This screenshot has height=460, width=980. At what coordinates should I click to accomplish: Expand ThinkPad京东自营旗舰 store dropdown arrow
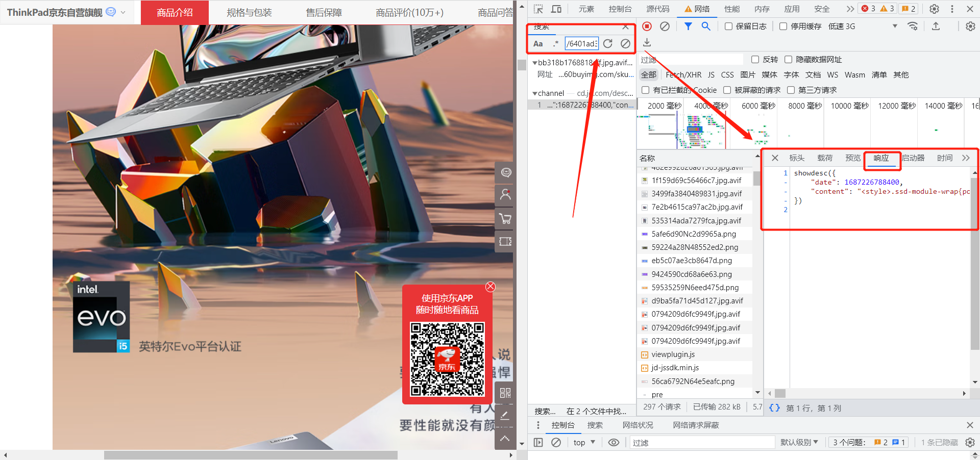123,12
